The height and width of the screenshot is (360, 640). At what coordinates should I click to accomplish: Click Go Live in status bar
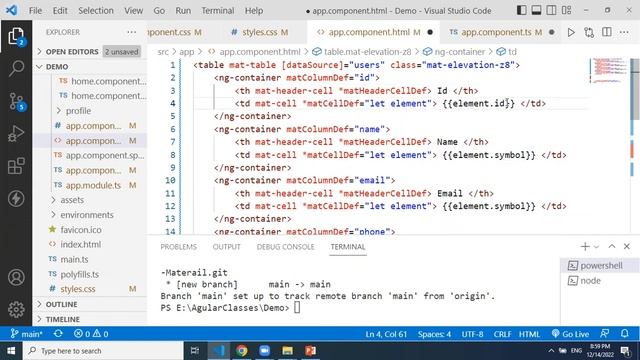tap(570, 334)
